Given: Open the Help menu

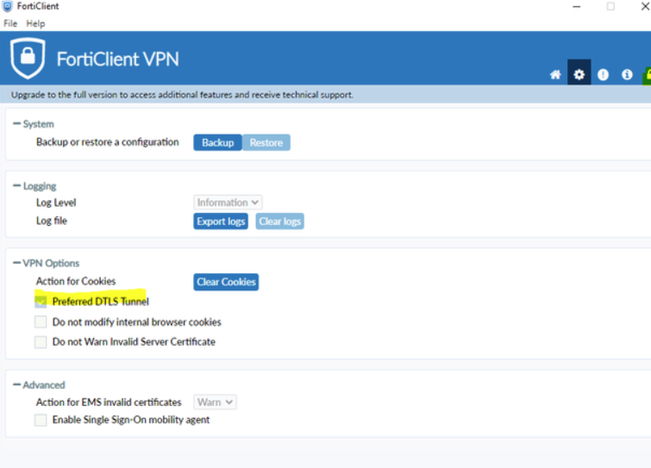Looking at the screenshot, I should click(x=36, y=24).
